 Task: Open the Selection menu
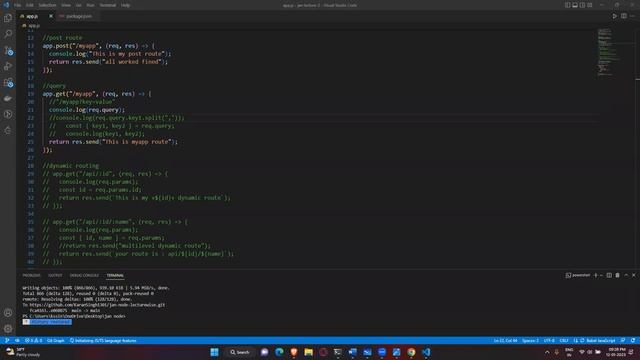click(x=47, y=5)
